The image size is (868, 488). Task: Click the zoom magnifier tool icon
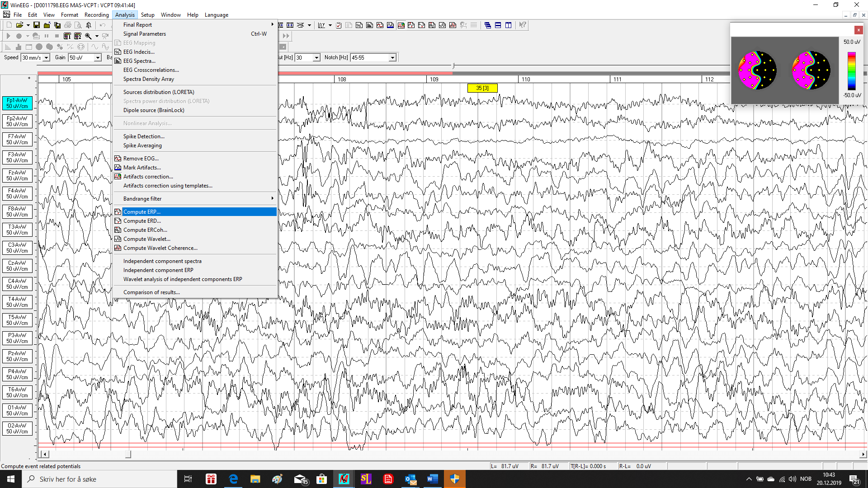coord(88,36)
